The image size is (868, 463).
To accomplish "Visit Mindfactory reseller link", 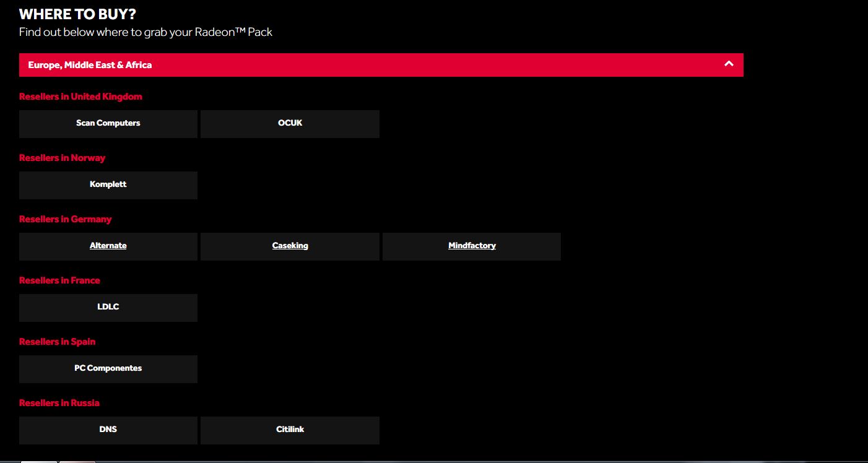I will coord(472,246).
